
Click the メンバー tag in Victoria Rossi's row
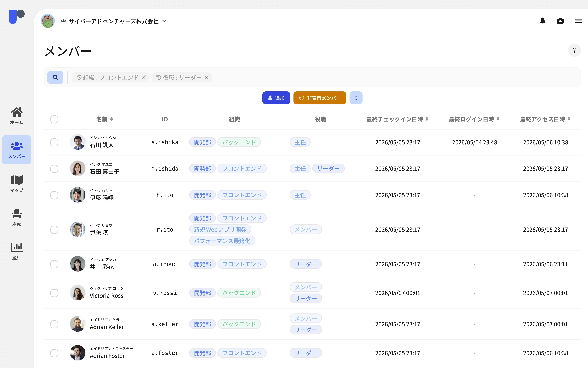(306, 287)
